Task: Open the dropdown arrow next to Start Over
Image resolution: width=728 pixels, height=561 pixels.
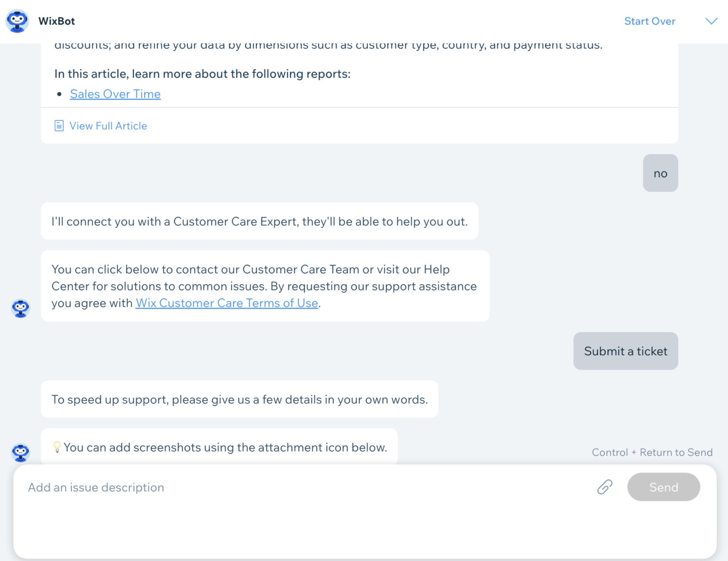Action: 711,21
